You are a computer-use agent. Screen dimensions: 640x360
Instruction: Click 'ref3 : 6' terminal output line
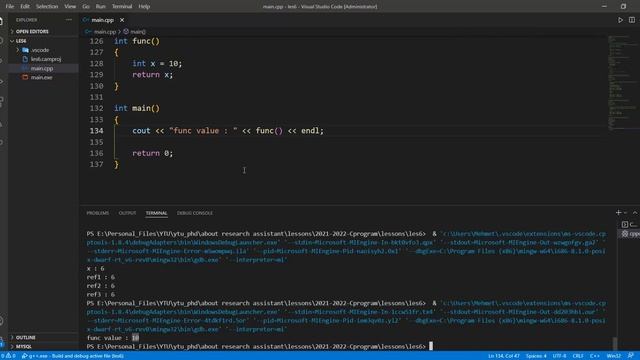pos(101,294)
